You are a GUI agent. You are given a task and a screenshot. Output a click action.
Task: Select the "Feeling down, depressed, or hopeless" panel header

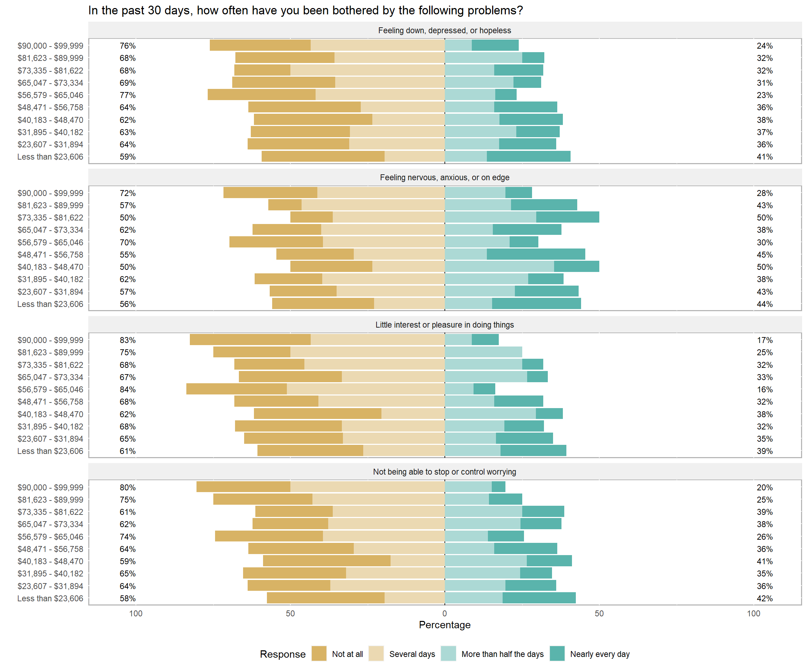pos(444,30)
